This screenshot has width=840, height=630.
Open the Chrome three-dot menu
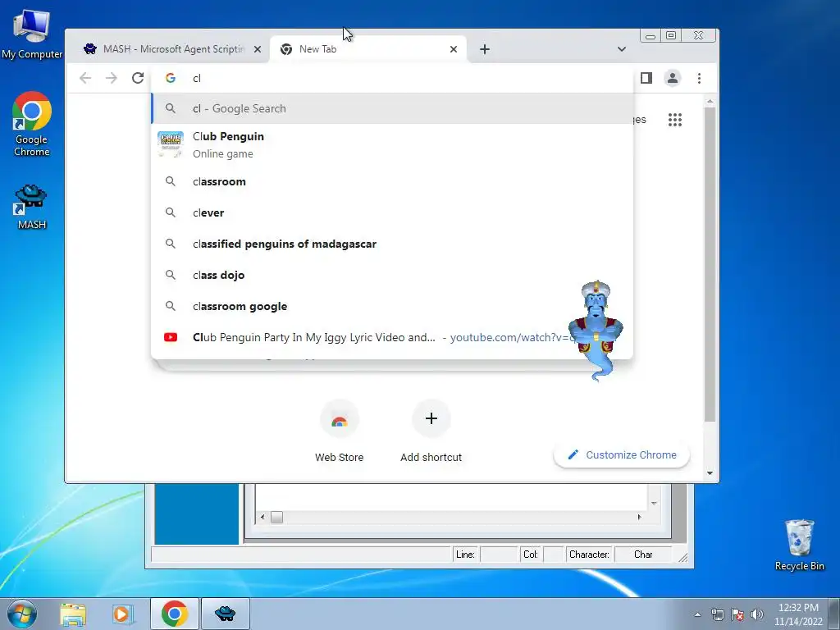(699, 78)
